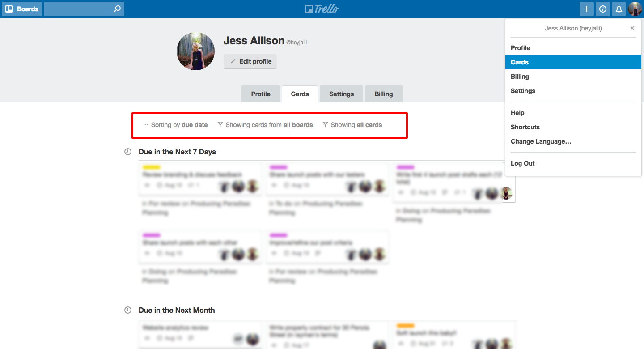The image size is (644, 349).
Task: Click the Trello logo in the header
Action: pos(322,9)
